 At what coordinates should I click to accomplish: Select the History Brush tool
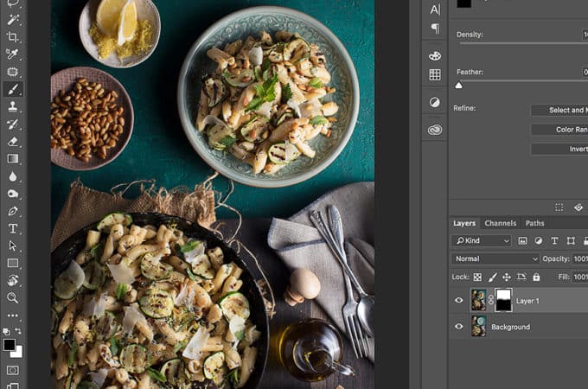coord(13,124)
